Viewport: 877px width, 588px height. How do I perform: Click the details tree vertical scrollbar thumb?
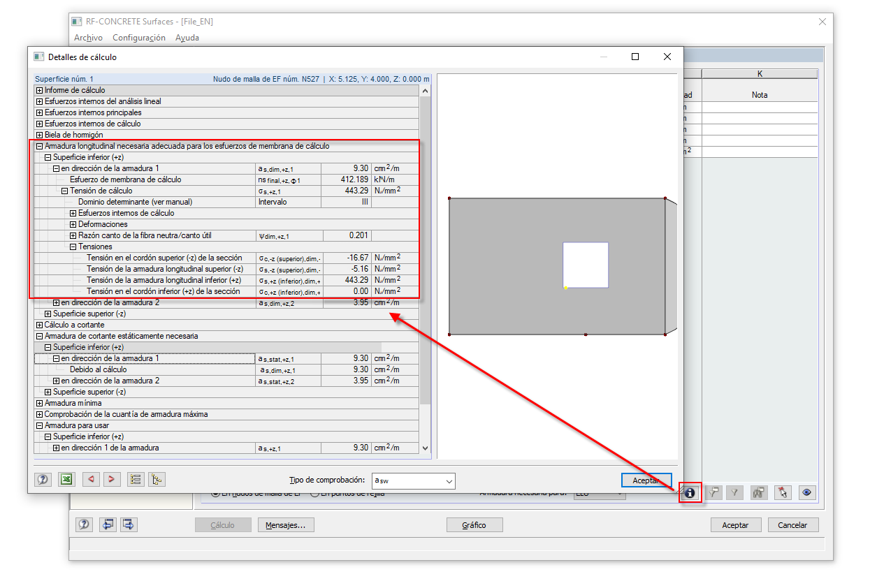pyautogui.click(x=426, y=250)
